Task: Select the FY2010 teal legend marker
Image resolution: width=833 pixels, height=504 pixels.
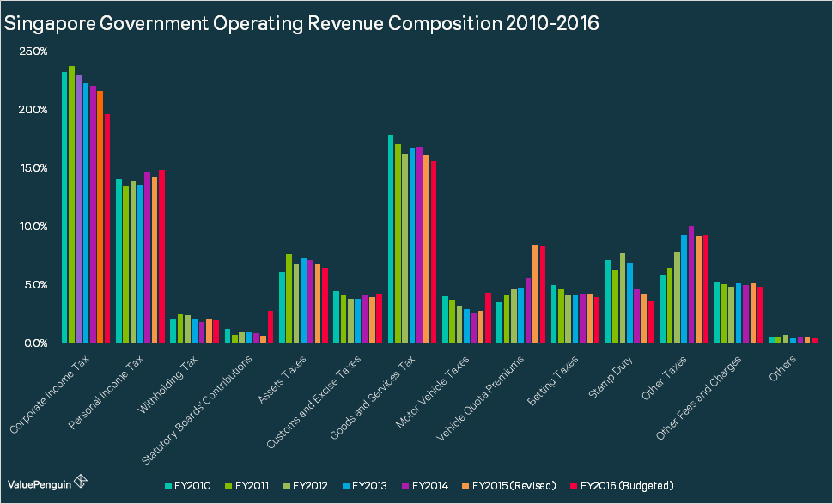Action: (x=168, y=485)
